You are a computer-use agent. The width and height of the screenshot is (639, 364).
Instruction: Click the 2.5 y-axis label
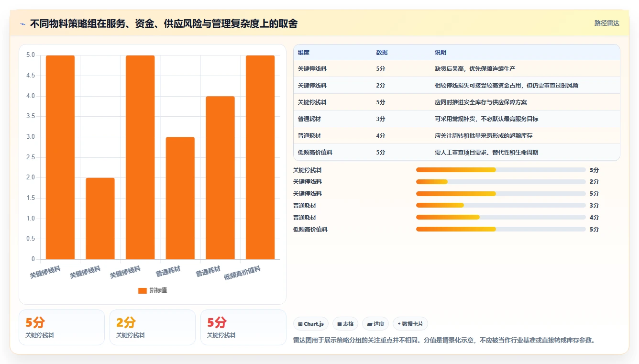(31, 157)
